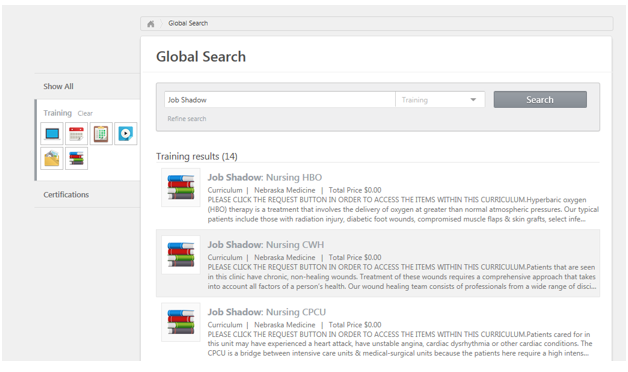
Task: Select Show All in the sidebar
Action: tap(58, 86)
